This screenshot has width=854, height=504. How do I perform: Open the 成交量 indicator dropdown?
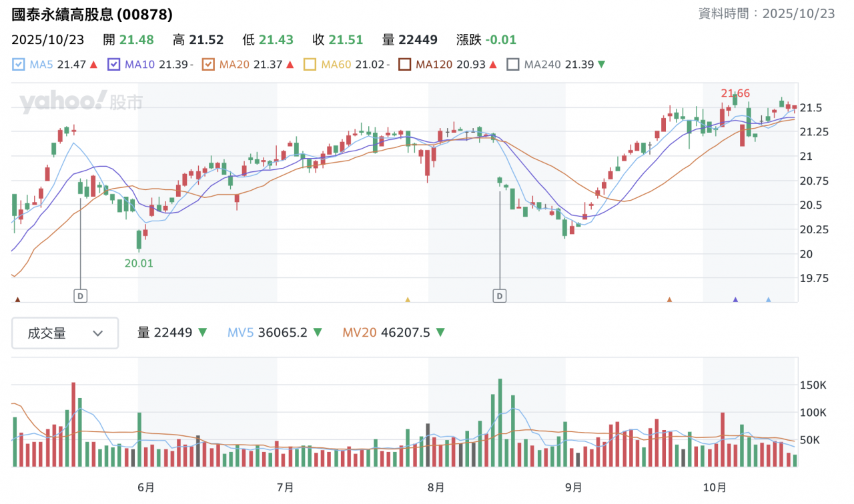point(65,333)
